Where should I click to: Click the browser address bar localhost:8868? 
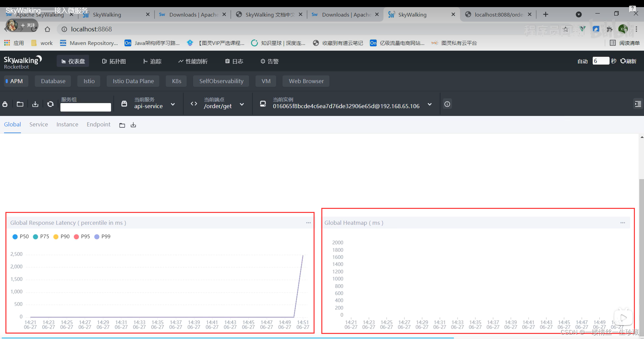click(91, 29)
